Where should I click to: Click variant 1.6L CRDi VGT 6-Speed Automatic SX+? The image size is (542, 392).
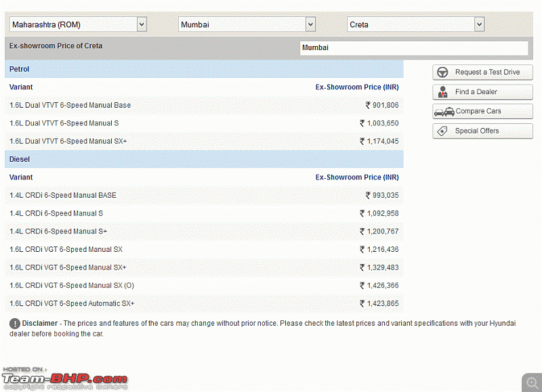(x=72, y=303)
